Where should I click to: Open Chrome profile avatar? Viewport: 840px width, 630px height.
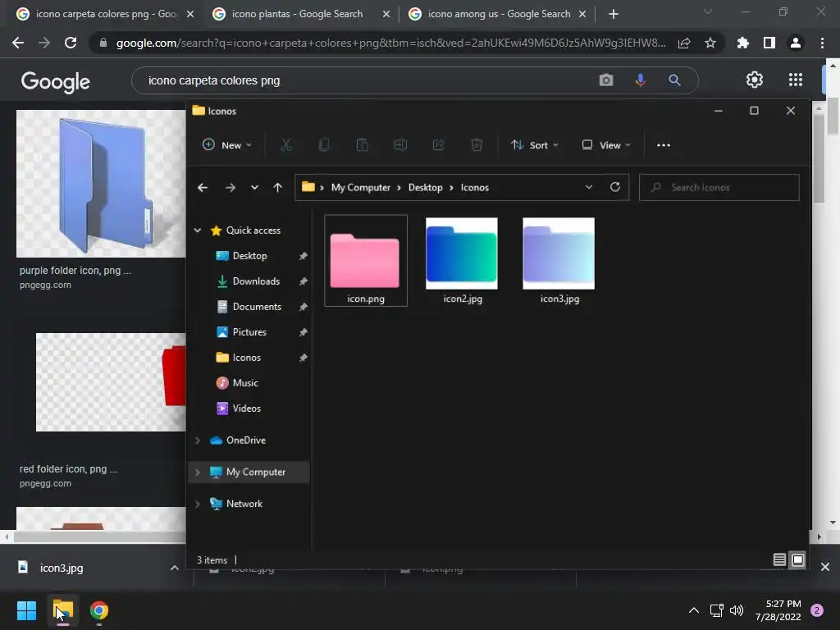click(796, 43)
